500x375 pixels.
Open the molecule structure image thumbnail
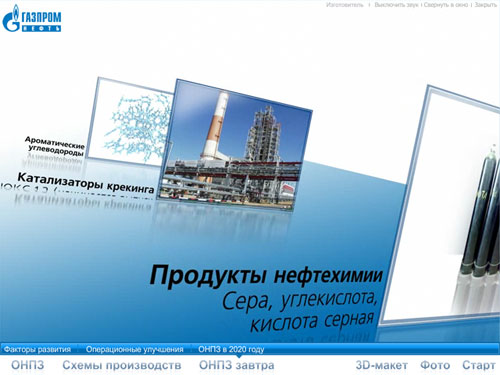pos(132,122)
